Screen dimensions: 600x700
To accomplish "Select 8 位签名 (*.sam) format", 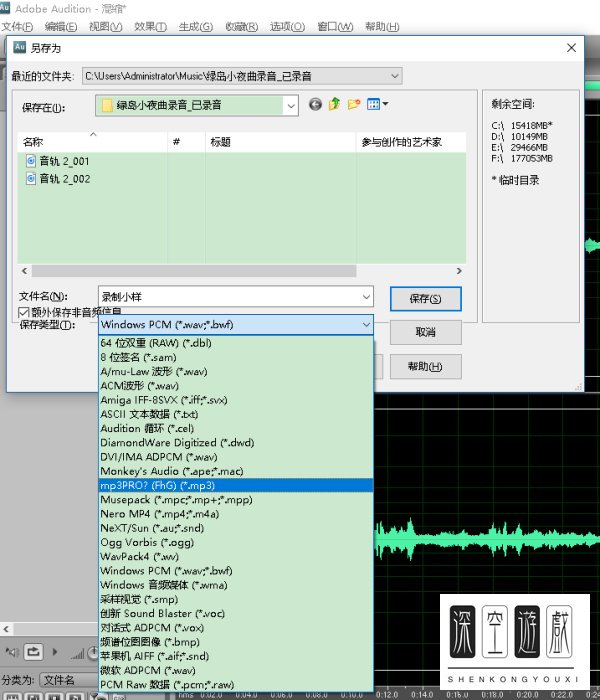I will [x=236, y=357].
